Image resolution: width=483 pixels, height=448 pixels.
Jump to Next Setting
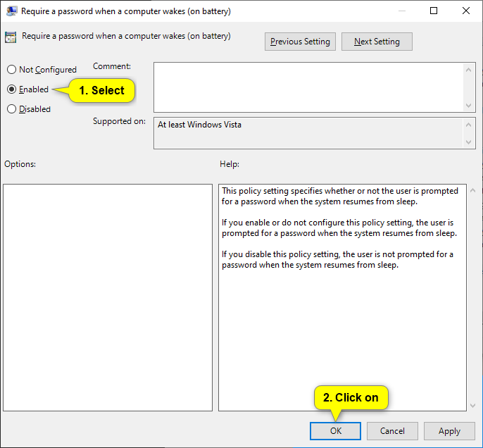377,42
